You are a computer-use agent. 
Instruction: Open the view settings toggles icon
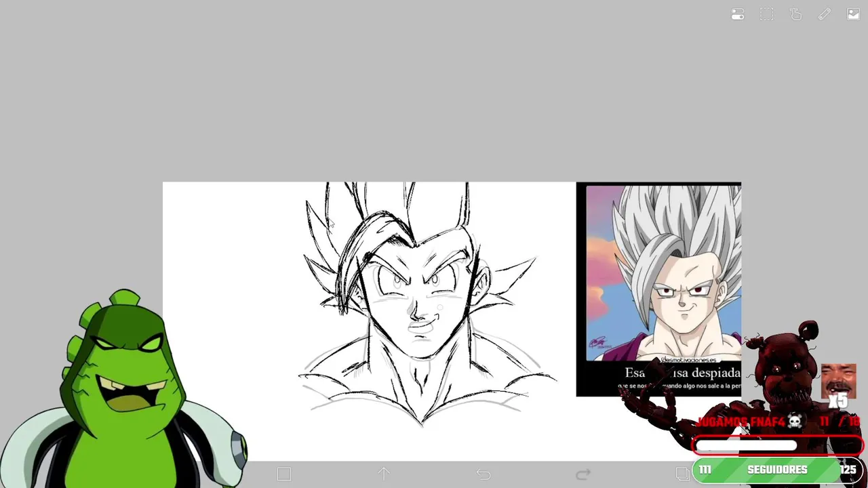pos(738,14)
